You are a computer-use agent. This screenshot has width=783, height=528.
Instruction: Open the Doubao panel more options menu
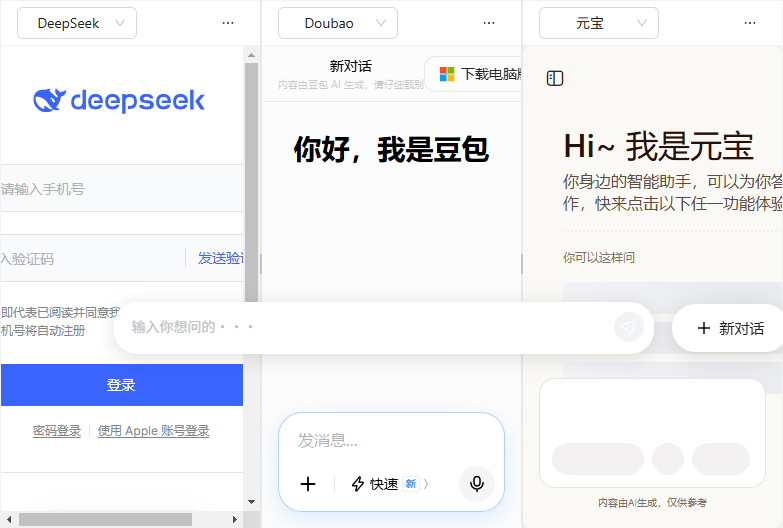click(x=489, y=23)
